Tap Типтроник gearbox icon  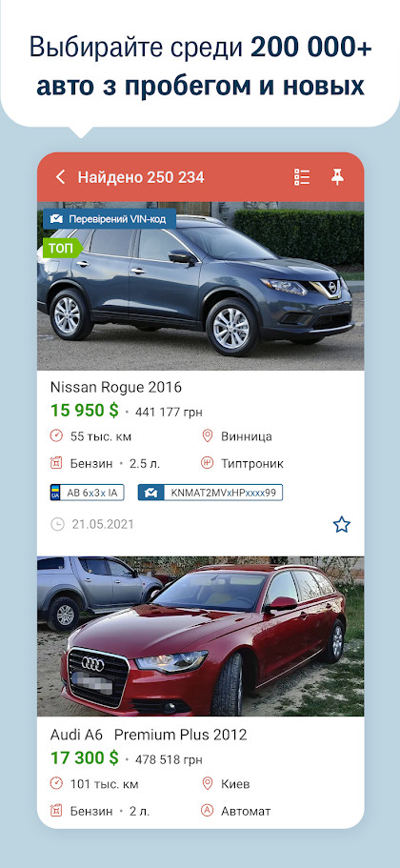(207, 463)
